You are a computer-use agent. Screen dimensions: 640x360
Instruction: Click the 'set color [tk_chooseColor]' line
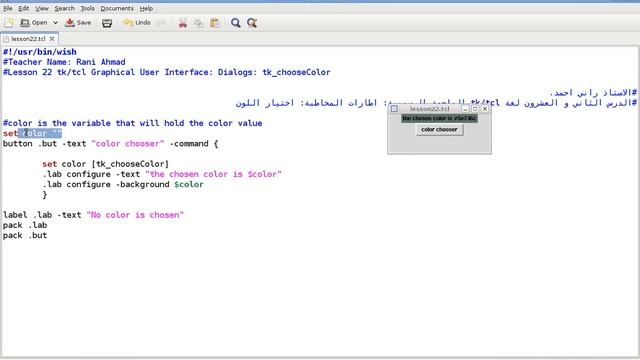pyautogui.click(x=105, y=164)
